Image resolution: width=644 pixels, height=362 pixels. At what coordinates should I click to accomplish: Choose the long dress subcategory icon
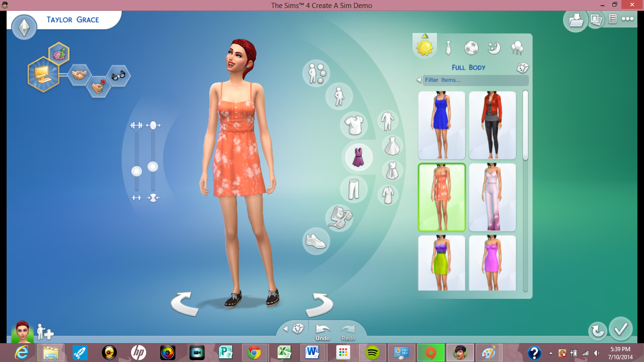click(x=392, y=146)
